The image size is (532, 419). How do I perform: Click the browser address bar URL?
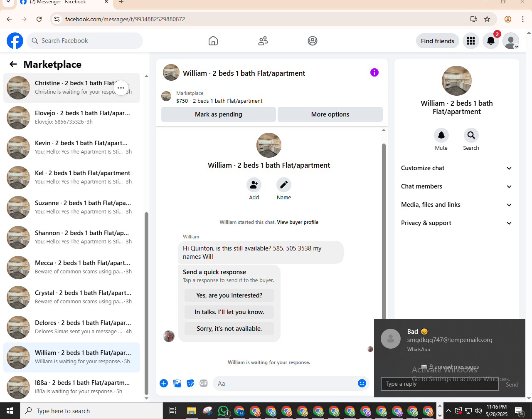(x=125, y=19)
